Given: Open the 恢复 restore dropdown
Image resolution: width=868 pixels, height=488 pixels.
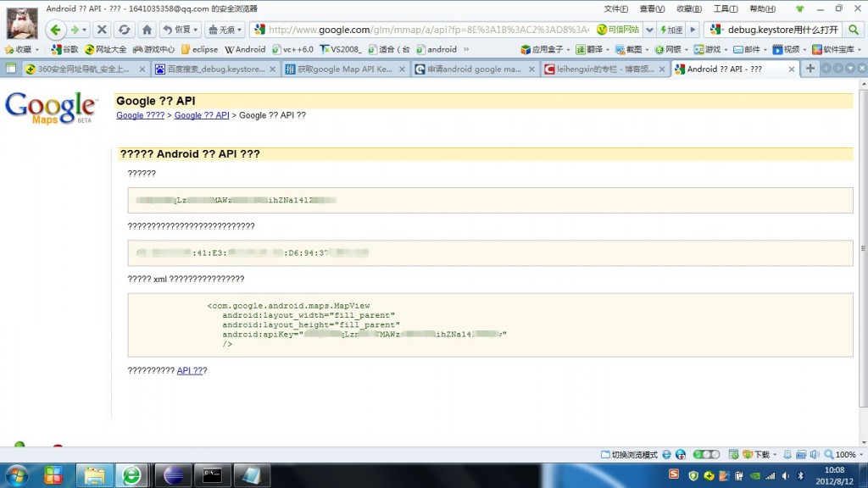Looking at the screenshot, I should (180, 30).
